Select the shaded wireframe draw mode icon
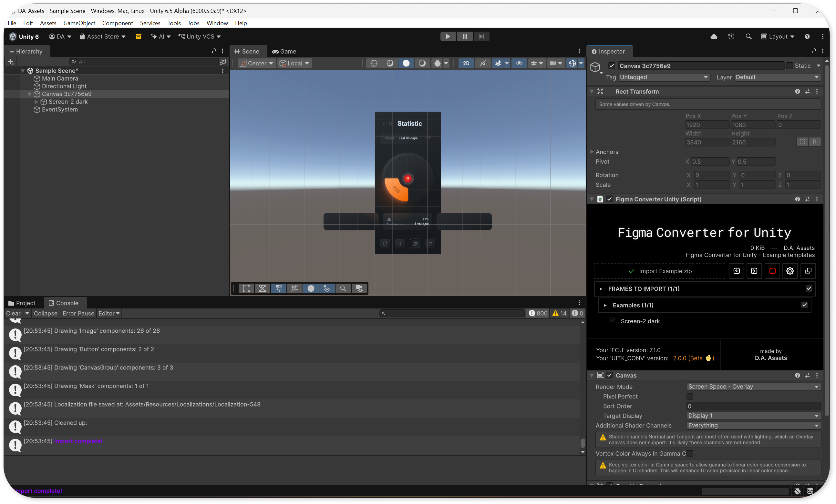 (x=390, y=63)
